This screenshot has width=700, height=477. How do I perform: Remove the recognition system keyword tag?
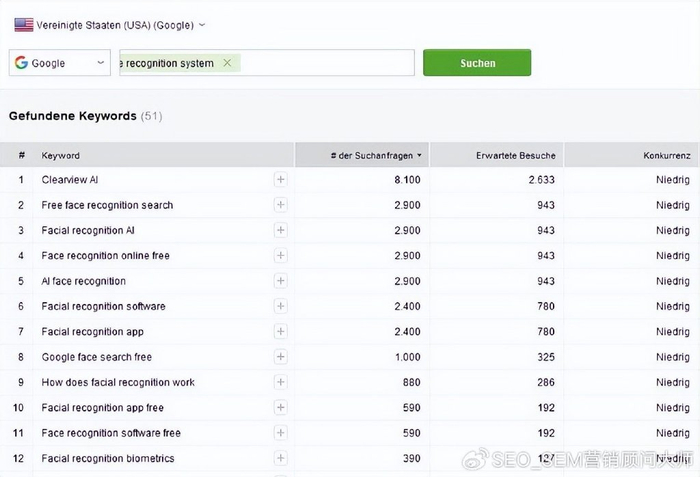227,63
